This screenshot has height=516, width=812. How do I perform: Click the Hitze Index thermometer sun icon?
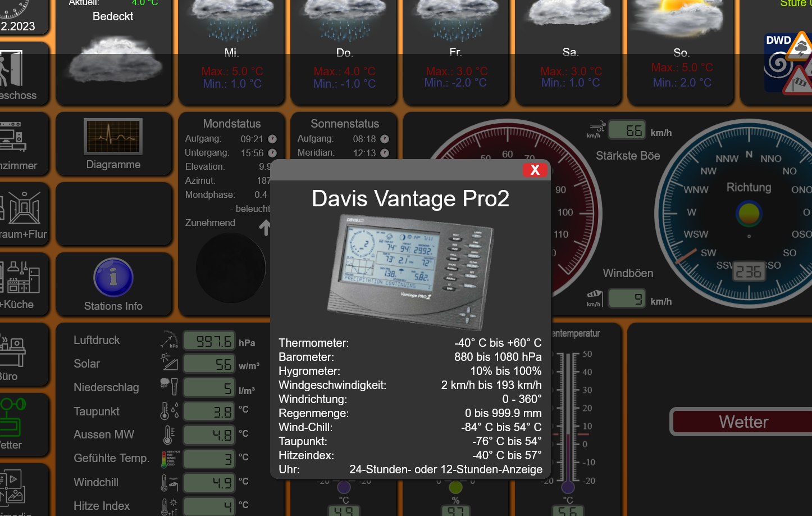point(169,506)
